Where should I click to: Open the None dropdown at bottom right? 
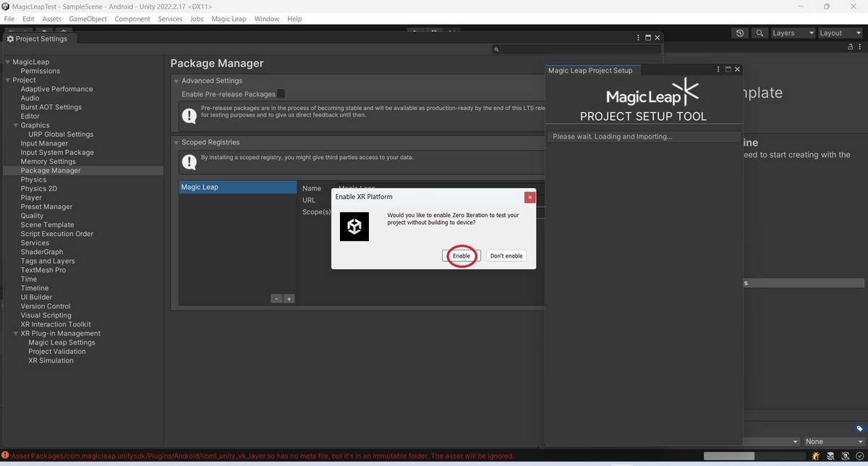(x=834, y=441)
